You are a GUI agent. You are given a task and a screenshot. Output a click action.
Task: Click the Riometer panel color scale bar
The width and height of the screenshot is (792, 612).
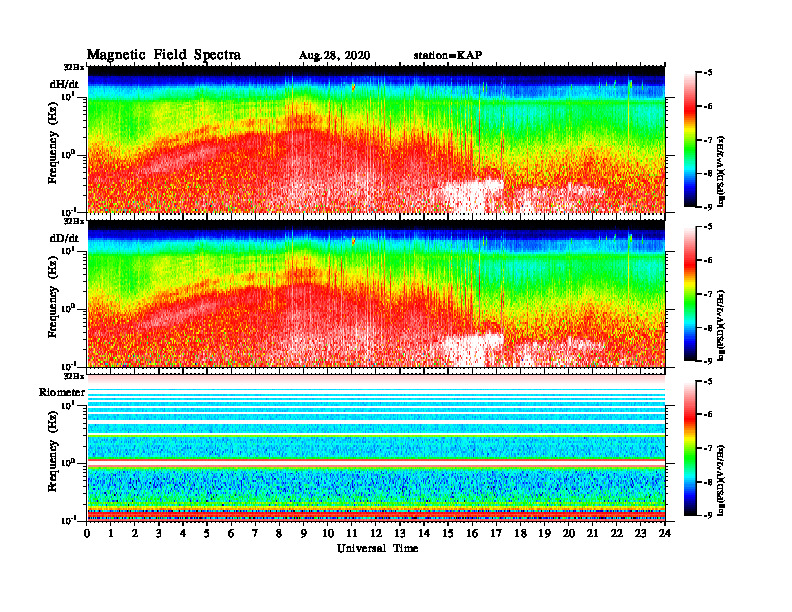(690, 448)
